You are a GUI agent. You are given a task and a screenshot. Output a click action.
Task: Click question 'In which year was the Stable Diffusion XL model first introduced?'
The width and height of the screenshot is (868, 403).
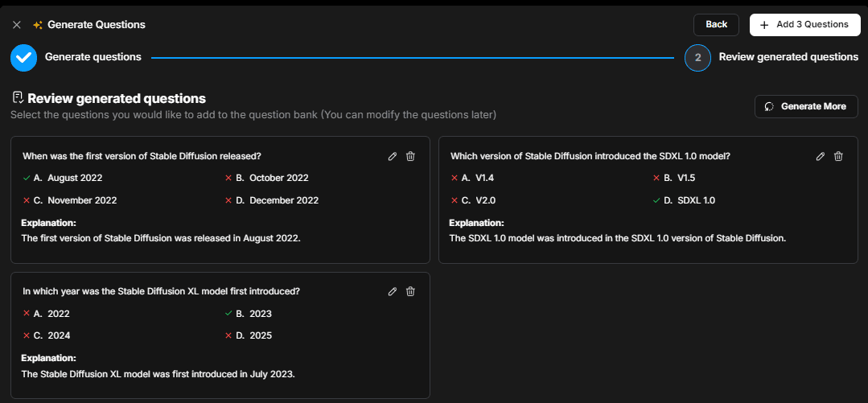pos(161,291)
